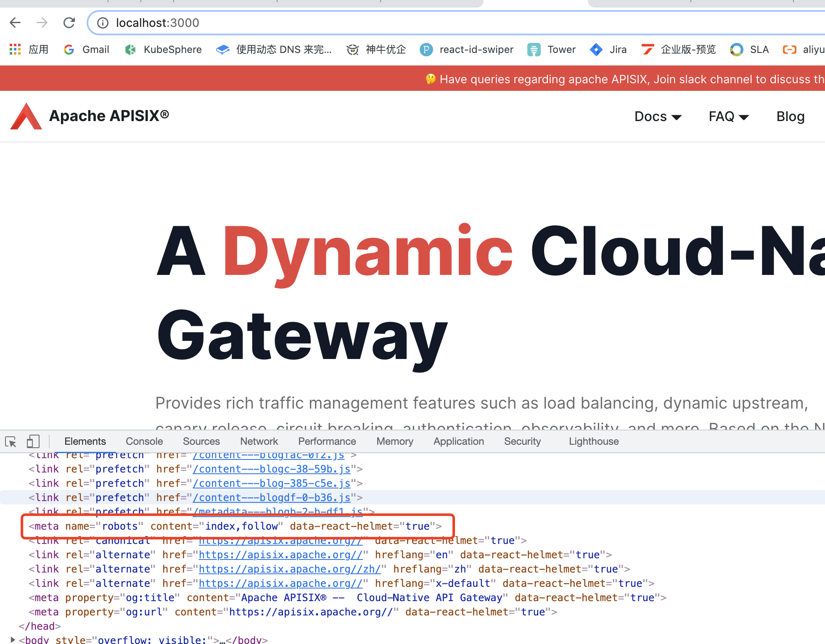Screen dimensions: 825x644
Task: Click the browser forward arrow
Action: pyautogui.click(x=42, y=23)
